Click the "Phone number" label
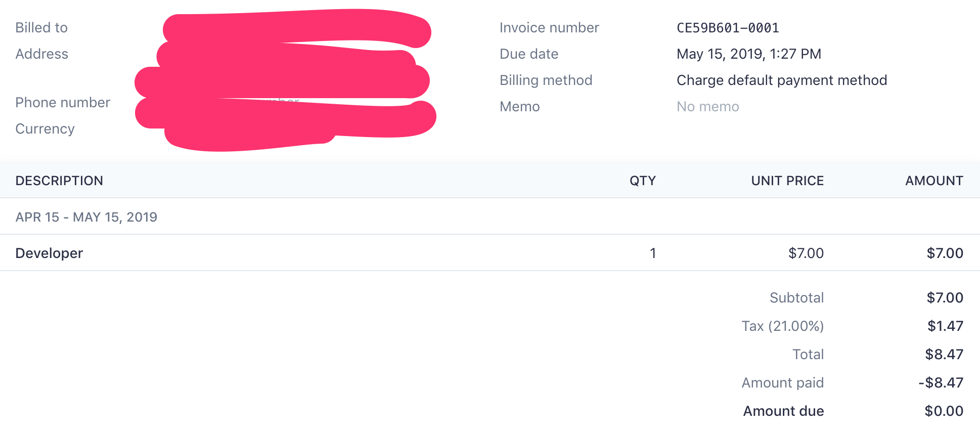 click(x=63, y=103)
